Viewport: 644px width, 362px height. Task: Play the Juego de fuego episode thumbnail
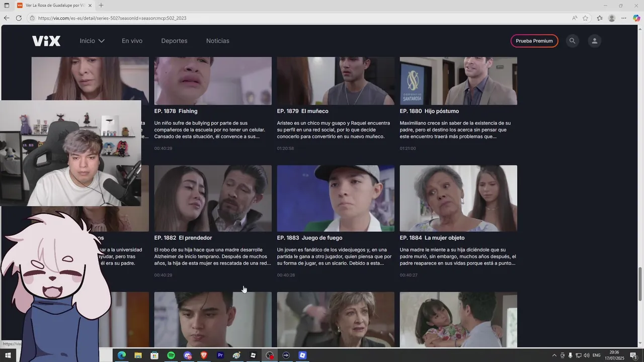point(336,199)
